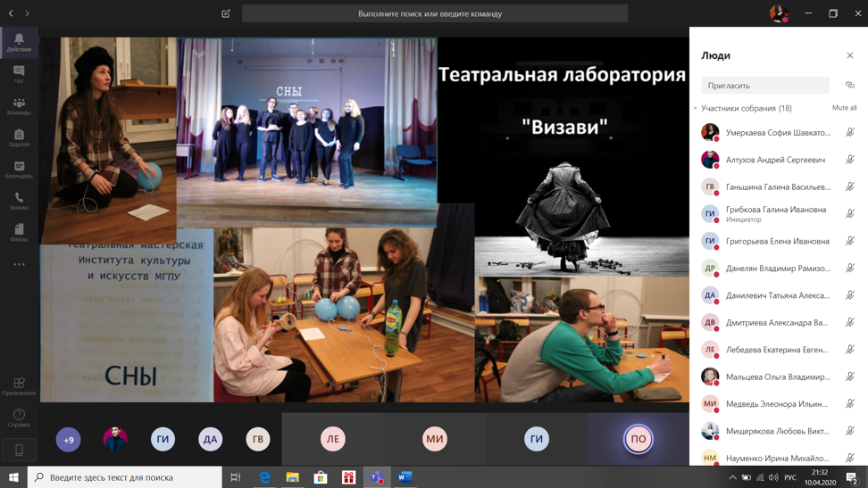Open the Teams icon on the taskbar
Image resolution: width=868 pixels, height=488 pixels.
click(x=377, y=477)
